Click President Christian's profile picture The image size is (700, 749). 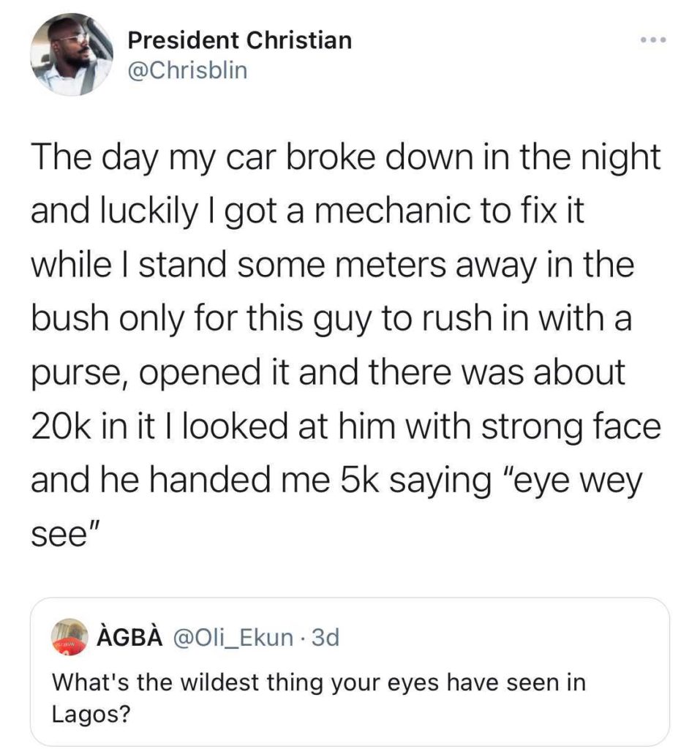point(72,55)
